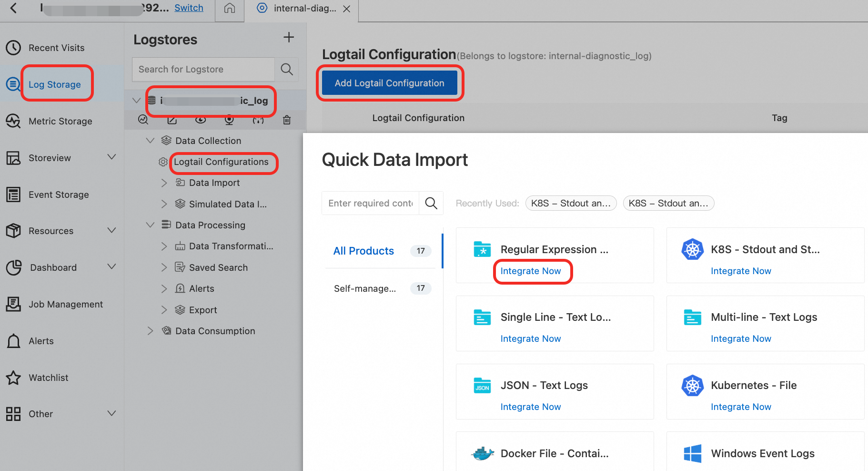Click the Alerts bell icon in sidebar
This screenshot has height=471, width=868.
pos(13,341)
